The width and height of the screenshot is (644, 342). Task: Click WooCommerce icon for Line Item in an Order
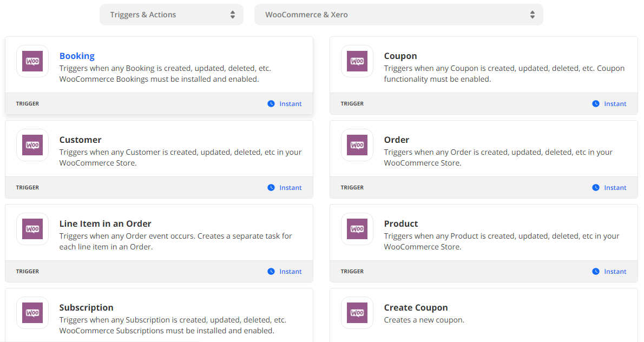pyautogui.click(x=32, y=229)
